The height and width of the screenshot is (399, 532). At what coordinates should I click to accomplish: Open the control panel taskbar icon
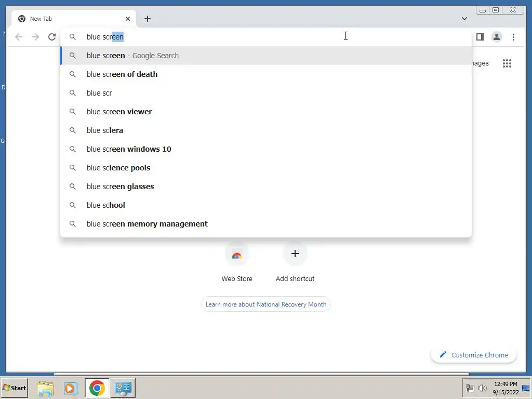[x=123, y=388]
